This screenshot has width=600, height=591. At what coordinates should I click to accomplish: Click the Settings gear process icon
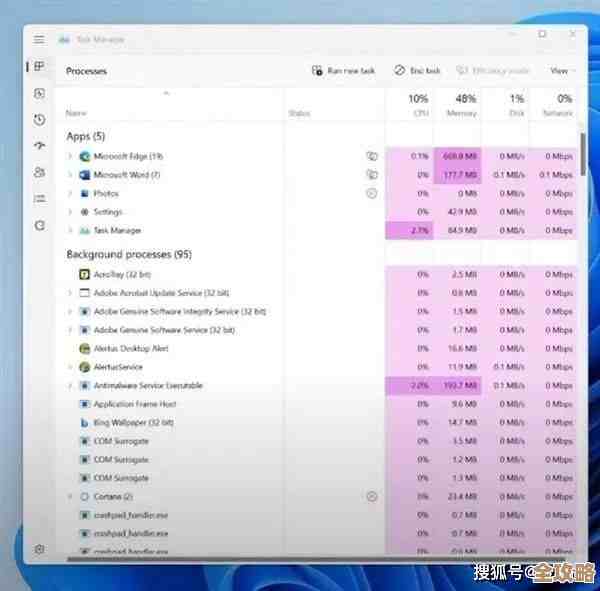(85, 212)
